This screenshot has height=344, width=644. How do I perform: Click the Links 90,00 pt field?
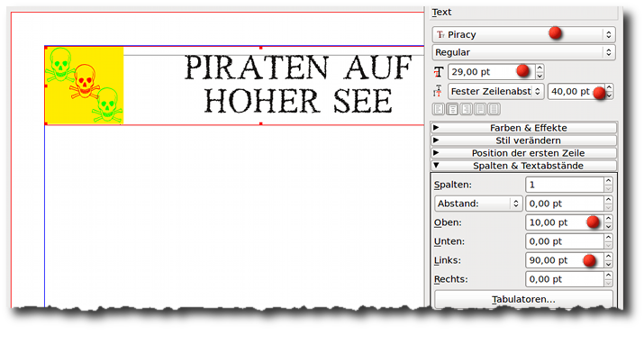565,260
